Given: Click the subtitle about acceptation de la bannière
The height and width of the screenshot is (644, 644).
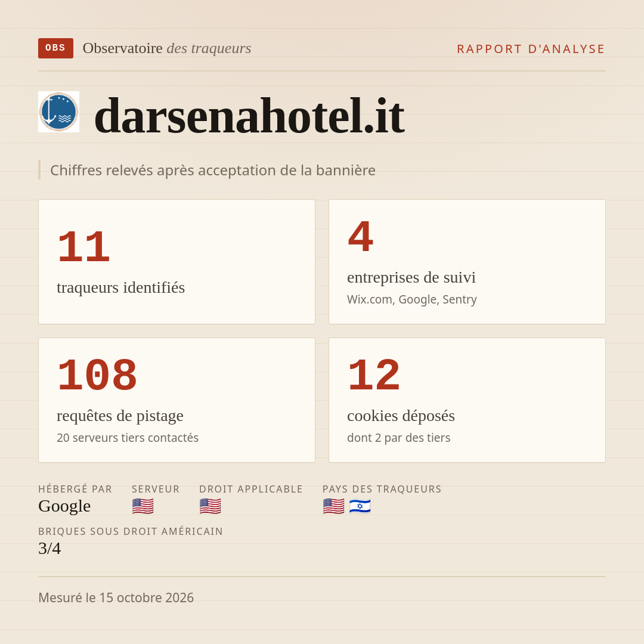Looking at the screenshot, I should pyautogui.click(x=213, y=170).
